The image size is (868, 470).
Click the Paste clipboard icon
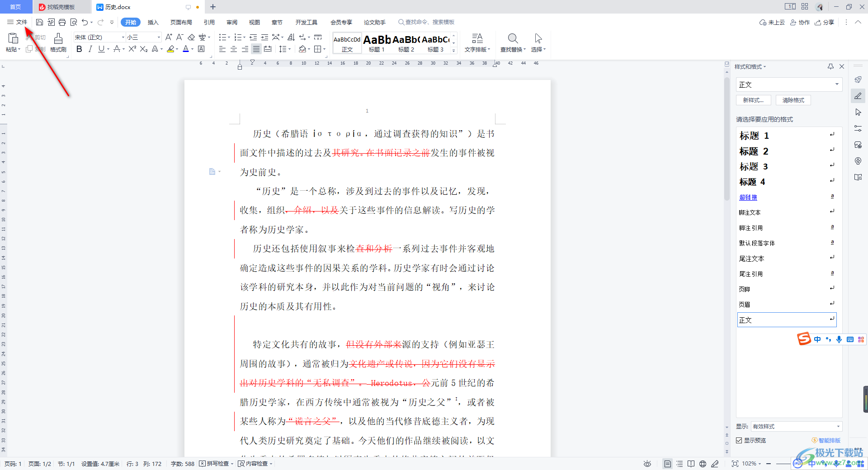(13, 38)
